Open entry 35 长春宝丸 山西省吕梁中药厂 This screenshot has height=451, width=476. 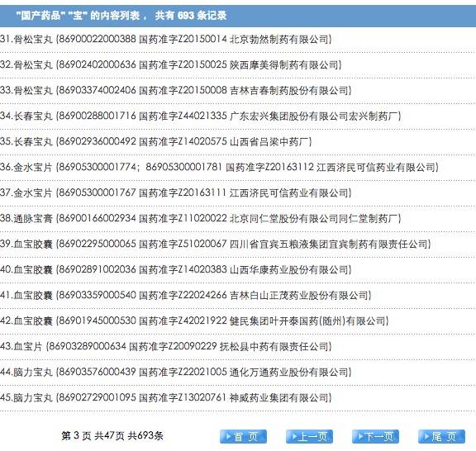click(x=156, y=141)
